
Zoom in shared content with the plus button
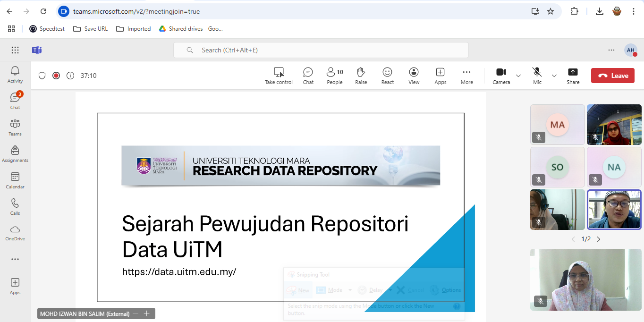pyautogui.click(x=147, y=314)
